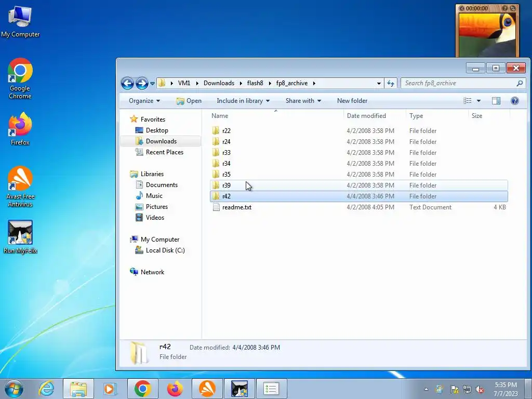Screen dimensions: 532x399
Task: Open the Share with menu
Action: click(x=303, y=101)
